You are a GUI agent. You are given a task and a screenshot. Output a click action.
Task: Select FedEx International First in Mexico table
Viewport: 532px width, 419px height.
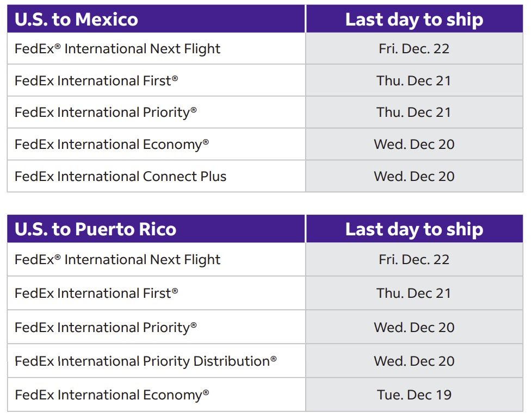pos(96,81)
